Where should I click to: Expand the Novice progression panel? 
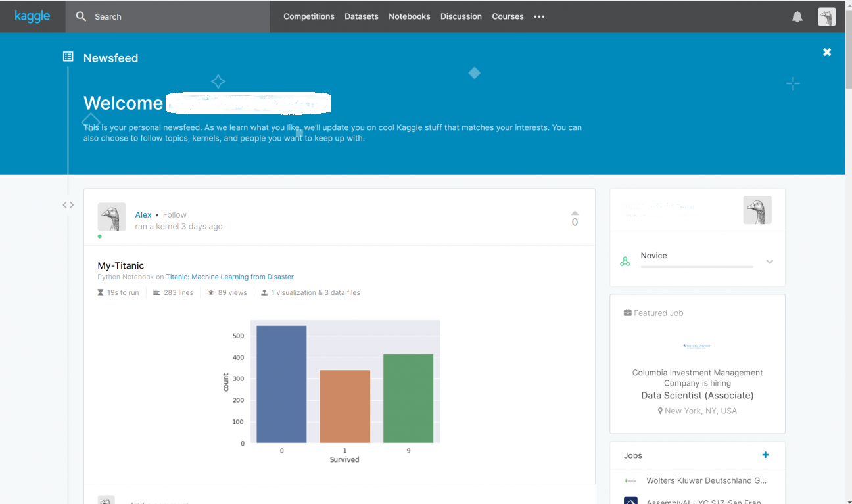[770, 262]
